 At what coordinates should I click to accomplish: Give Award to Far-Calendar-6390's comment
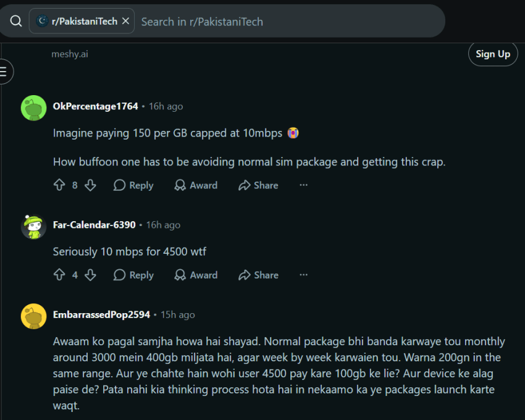coord(196,275)
